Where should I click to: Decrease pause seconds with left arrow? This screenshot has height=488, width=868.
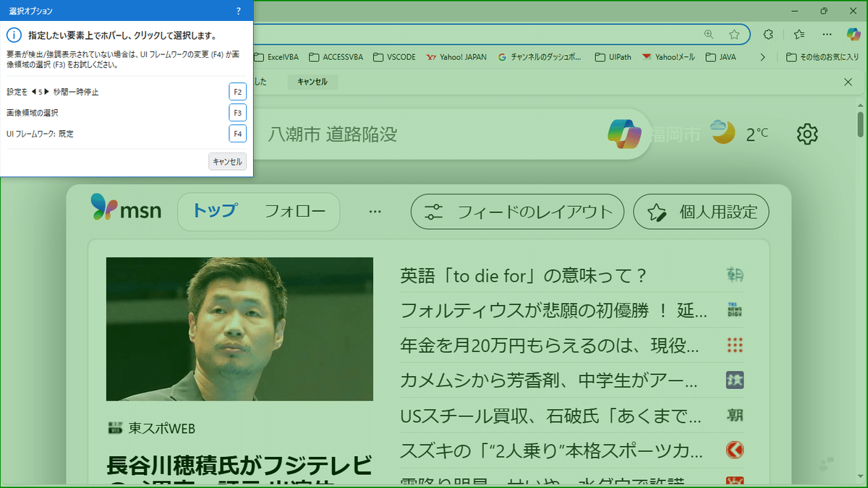tap(34, 93)
